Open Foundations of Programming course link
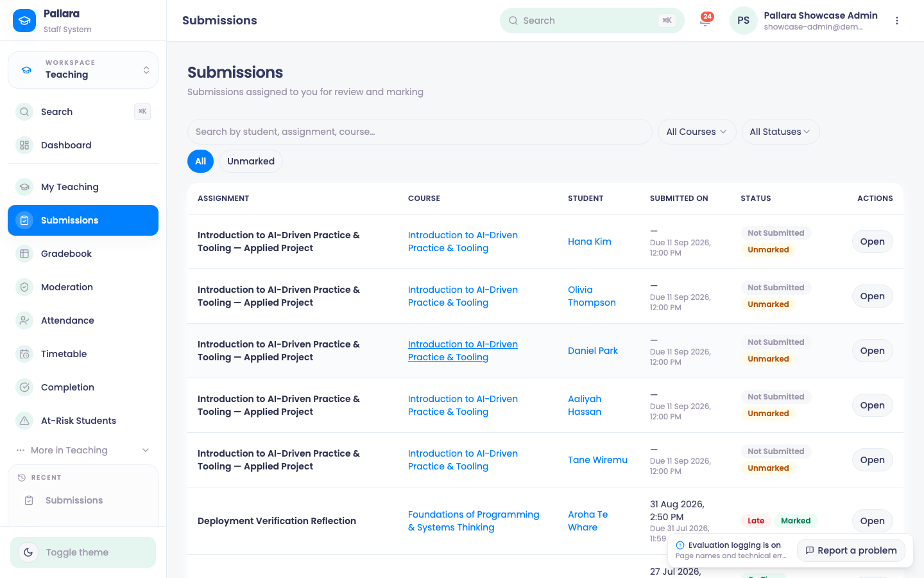924x578 pixels. coord(474,521)
